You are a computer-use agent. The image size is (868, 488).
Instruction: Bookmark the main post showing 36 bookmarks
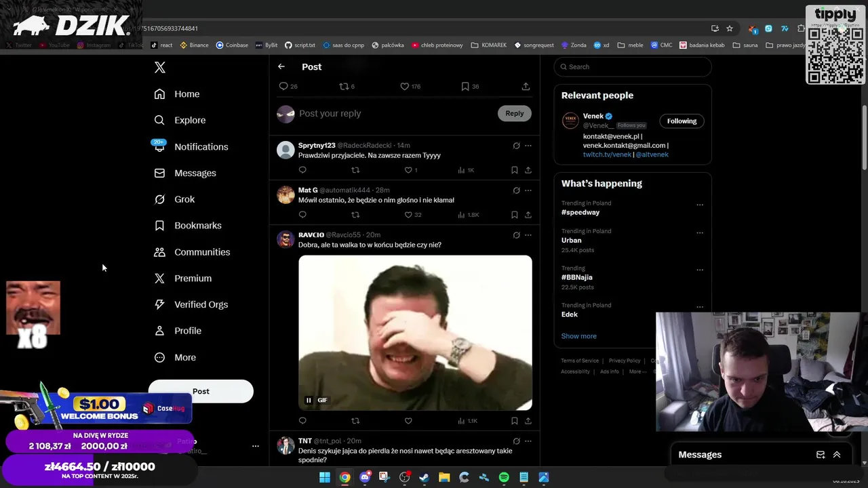tap(465, 86)
